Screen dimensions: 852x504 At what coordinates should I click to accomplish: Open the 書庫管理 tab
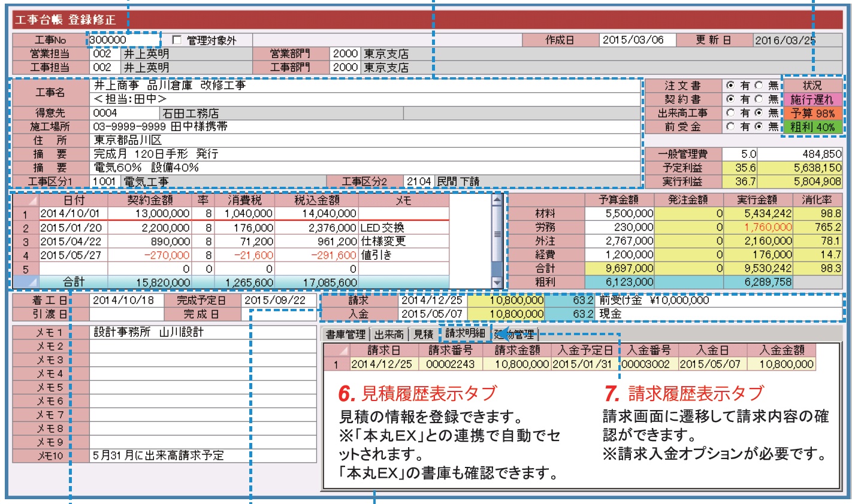[346, 335]
